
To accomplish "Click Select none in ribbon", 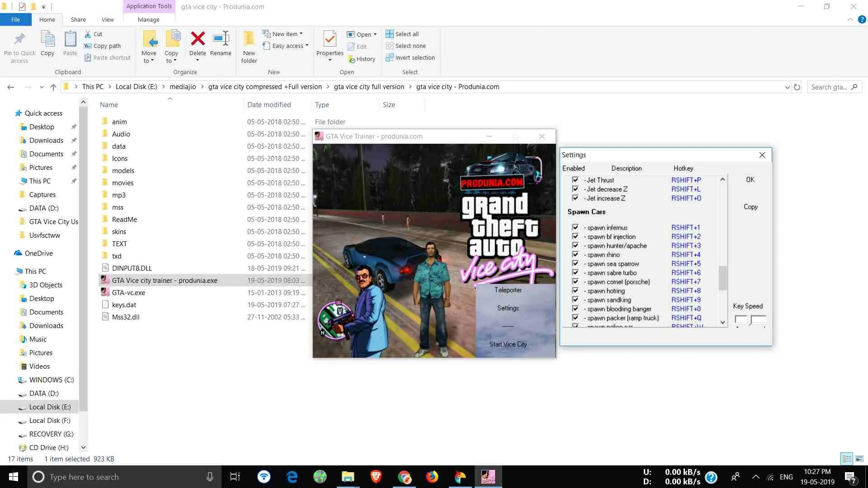I will point(406,46).
